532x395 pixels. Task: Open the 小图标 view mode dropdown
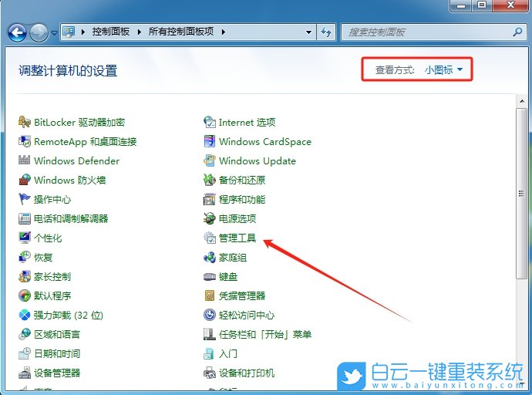tap(443, 70)
